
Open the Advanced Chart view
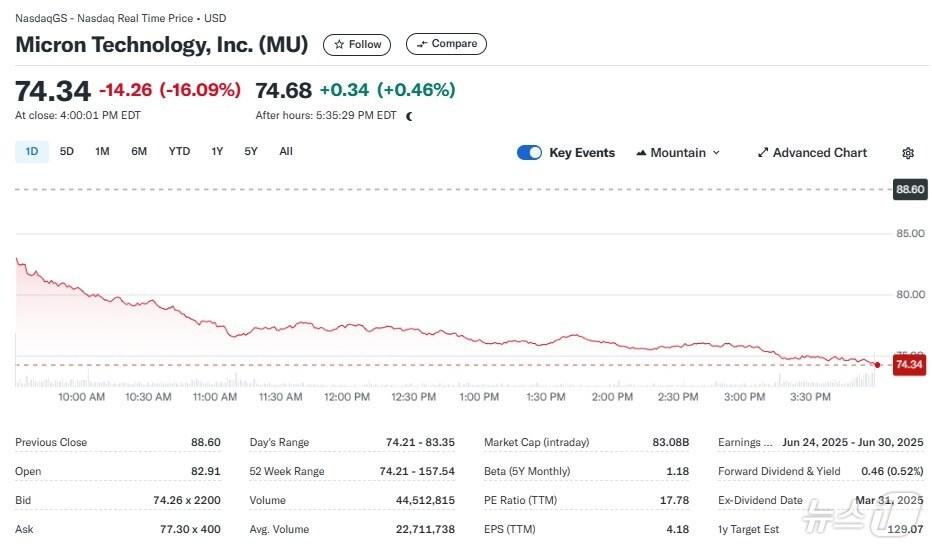(x=812, y=153)
